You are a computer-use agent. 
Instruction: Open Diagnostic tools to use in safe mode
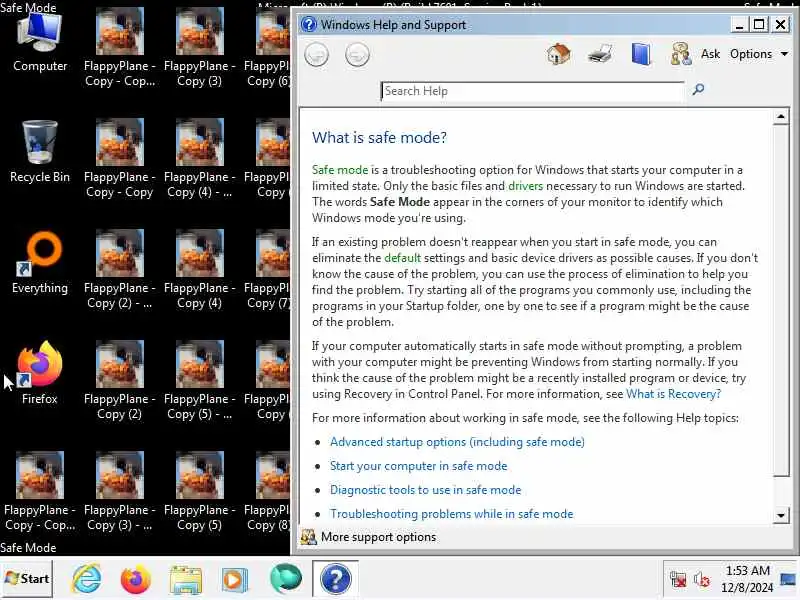click(x=426, y=490)
